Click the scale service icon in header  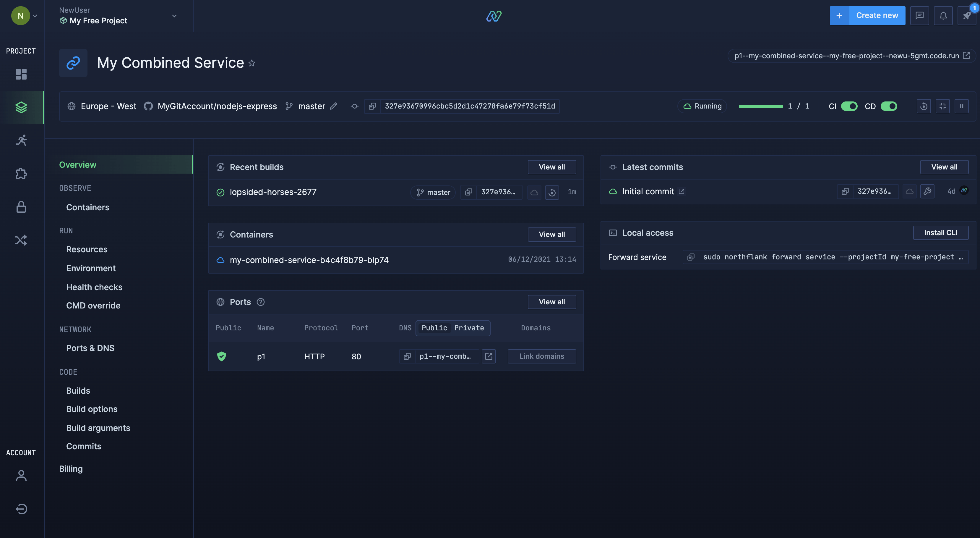click(x=943, y=106)
